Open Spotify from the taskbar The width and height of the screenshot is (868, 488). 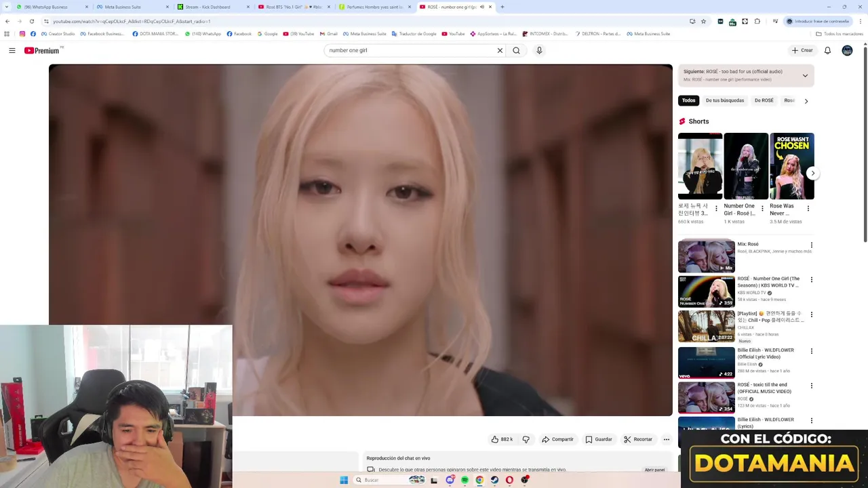click(465, 480)
